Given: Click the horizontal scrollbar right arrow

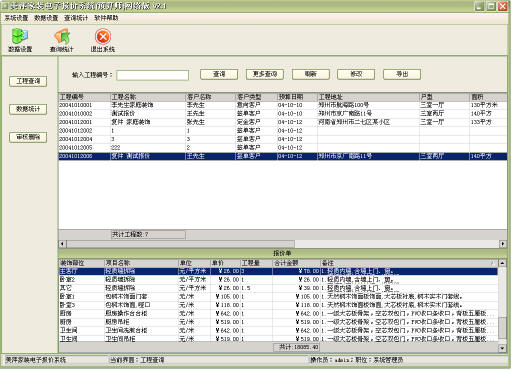Looking at the screenshot, I should pos(503,244).
